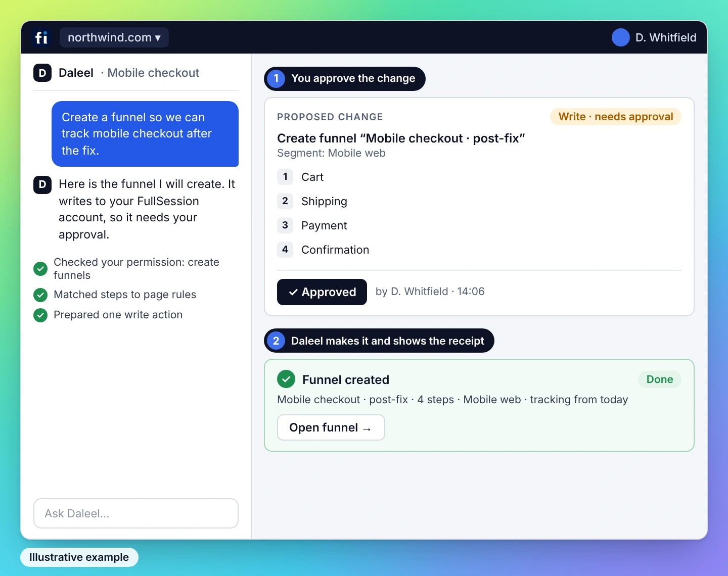Select 'Segment: Mobile web' text
Image resolution: width=728 pixels, height=576 pixels.
[x=331, y=153]
